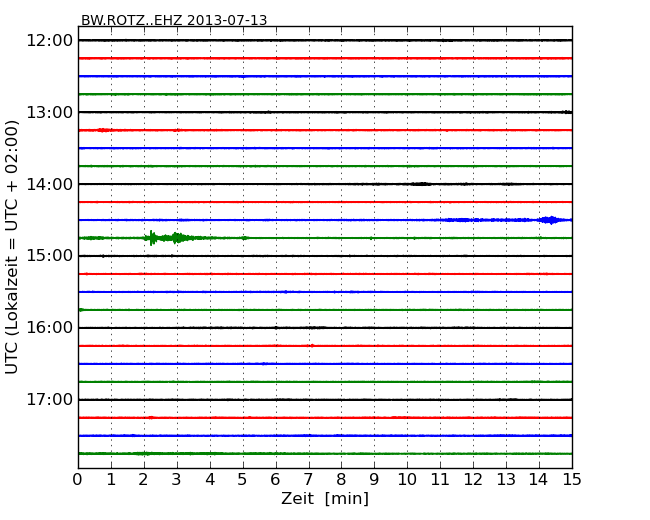Click the red 13:15 trace burst near minute 1
The height and width of the screenshot is (520, 650).
(x=104, y=130)
